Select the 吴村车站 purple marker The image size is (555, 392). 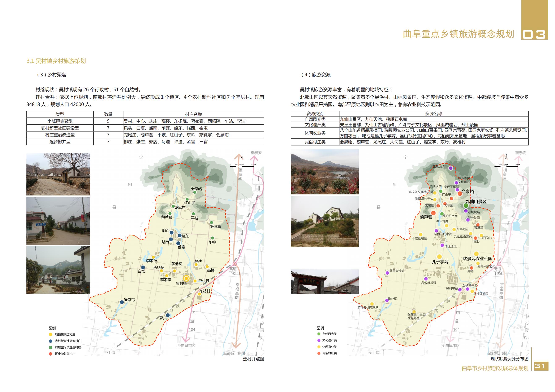[x=460, y=290]
